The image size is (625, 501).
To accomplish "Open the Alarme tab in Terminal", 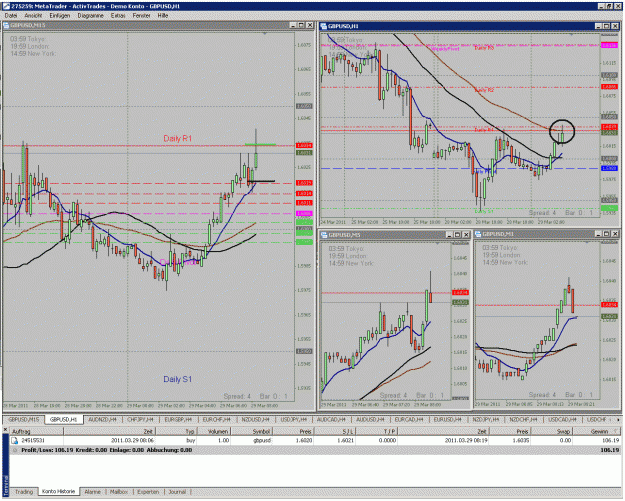I will pos(92,492).
